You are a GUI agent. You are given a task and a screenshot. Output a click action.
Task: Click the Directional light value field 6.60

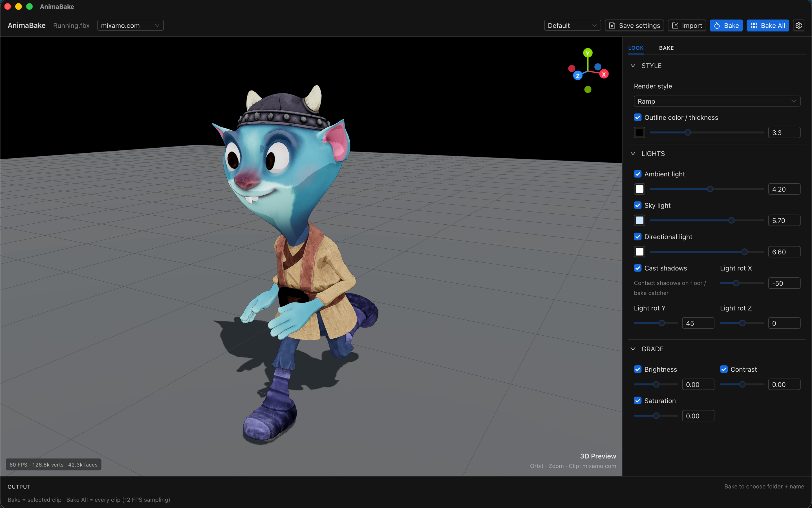coord(784,252)
